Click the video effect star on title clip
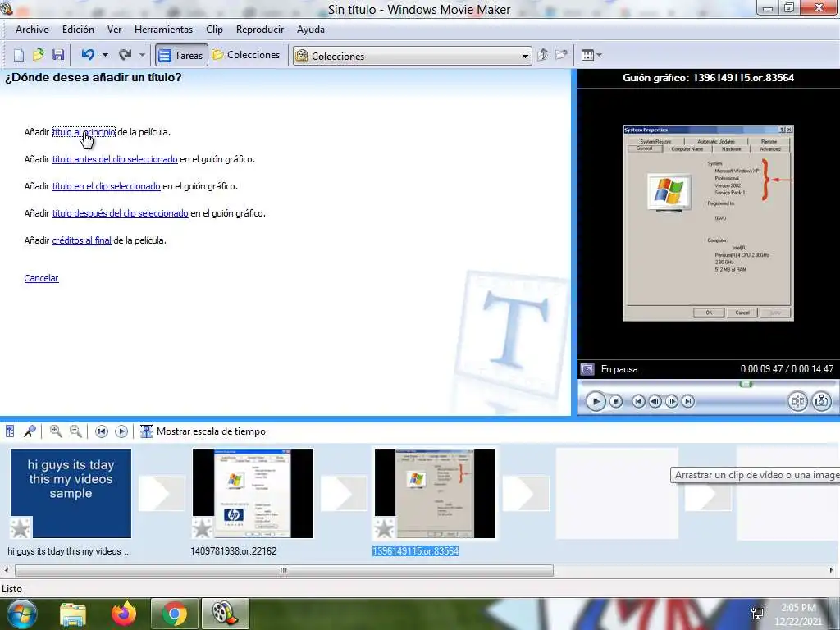Viewport: 840px width, 630px height. [21, 528]
